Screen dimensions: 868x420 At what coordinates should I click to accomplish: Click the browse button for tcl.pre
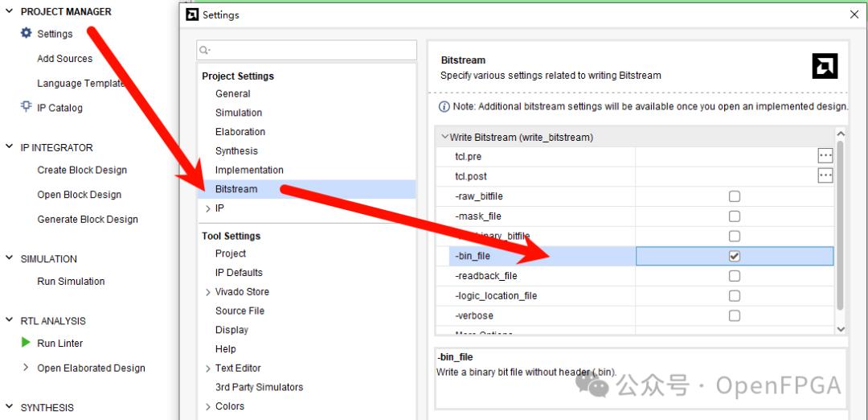(825, 156)
